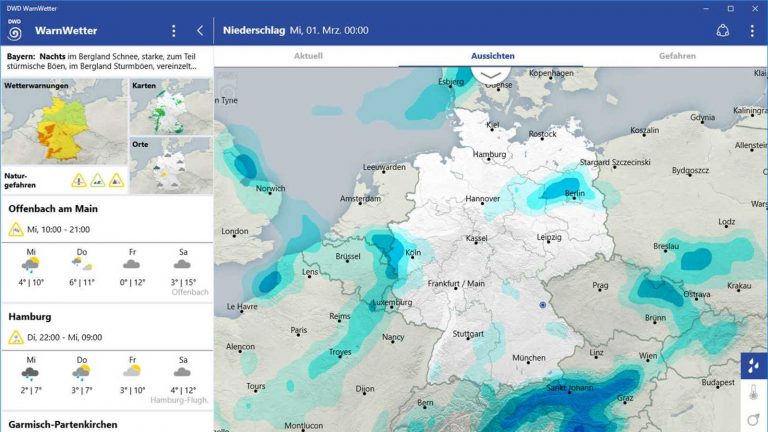Open the Offenbach am Main location heading

click(53, 209)
